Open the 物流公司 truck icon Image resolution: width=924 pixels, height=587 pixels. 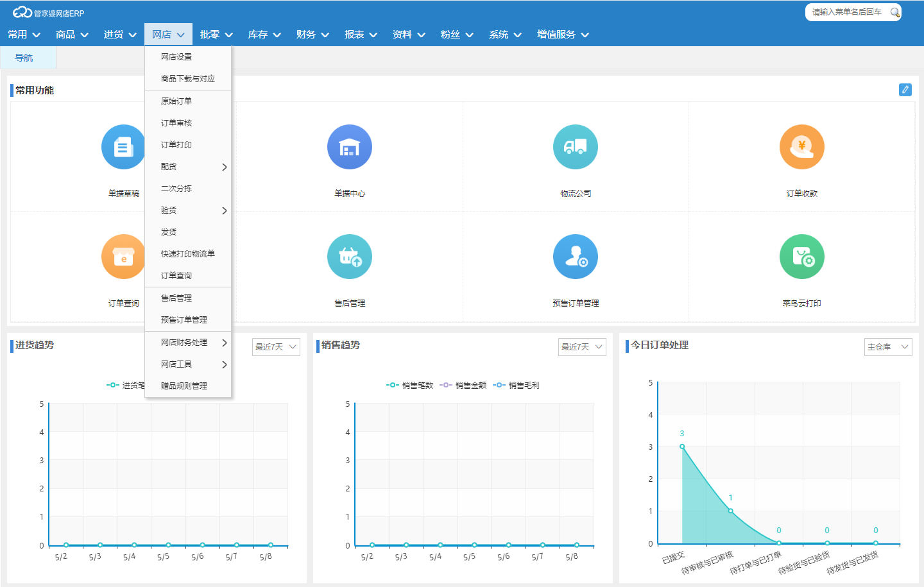pos(576,147)
